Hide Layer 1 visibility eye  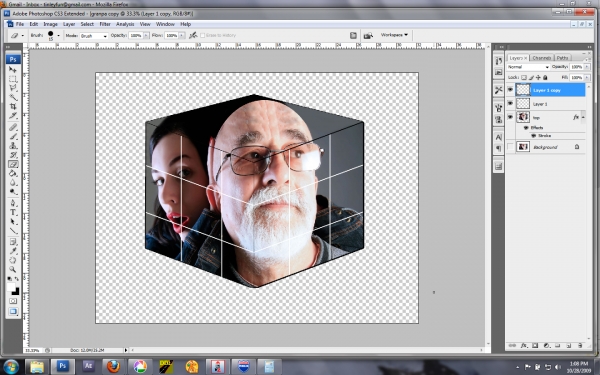point(510,103)
